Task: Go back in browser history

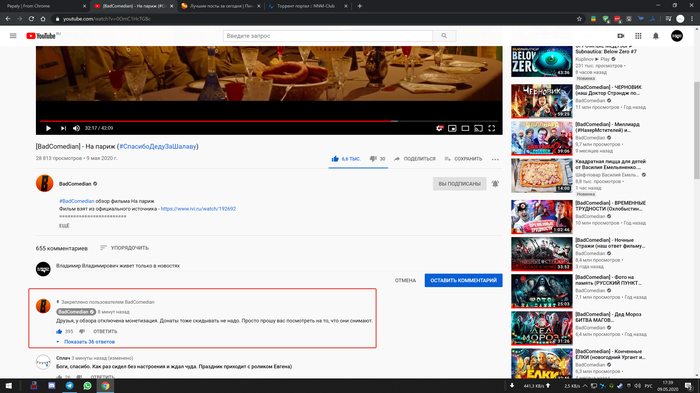Action: 8,19
